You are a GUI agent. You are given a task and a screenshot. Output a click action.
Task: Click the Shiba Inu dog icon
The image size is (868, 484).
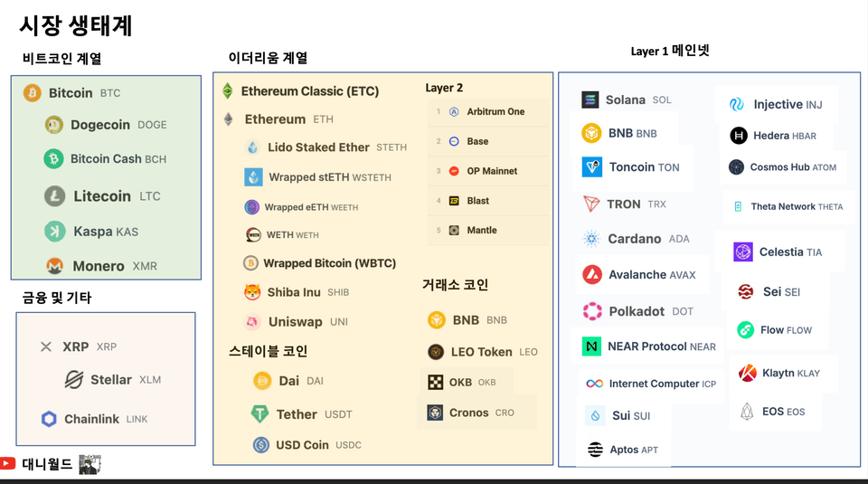(252, 292)
